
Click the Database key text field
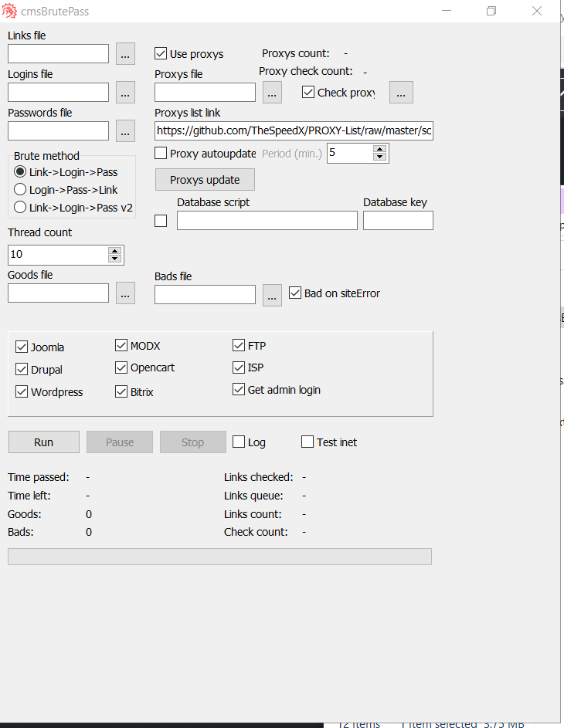pyautogui.click(x=398, y=221)
